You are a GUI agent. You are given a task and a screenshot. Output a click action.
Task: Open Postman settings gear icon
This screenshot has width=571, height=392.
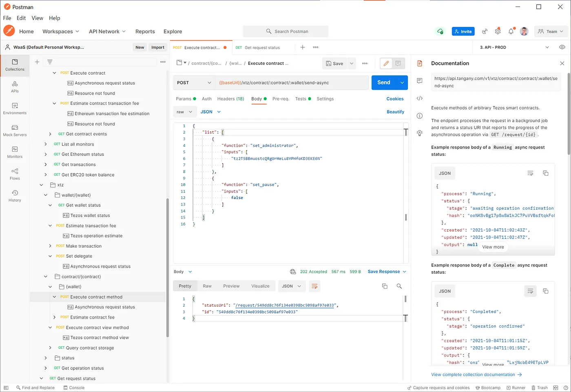point(498,31)
